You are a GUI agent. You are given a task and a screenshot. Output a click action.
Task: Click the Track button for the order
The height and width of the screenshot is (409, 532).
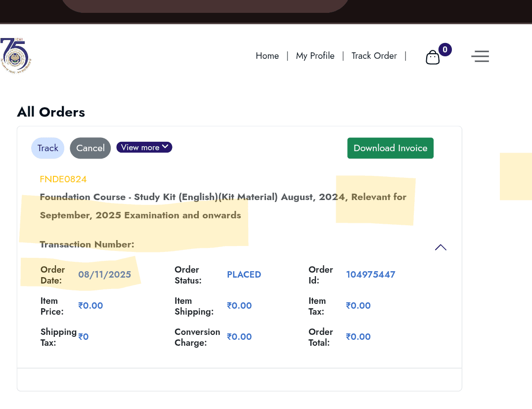tap(48, 148)
